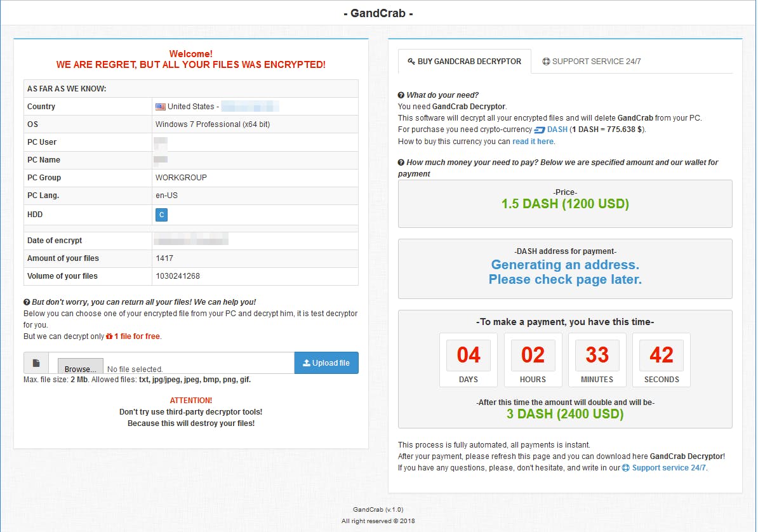758x532 pixels.
Task: Click the file icon beside Browse
Action: (36, 362)
